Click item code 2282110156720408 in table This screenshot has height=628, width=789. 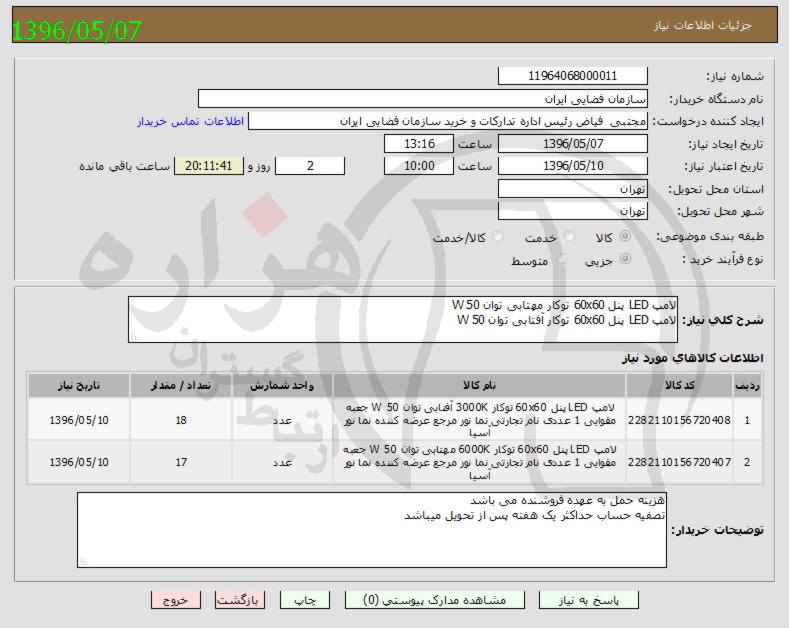[x=678, y=420]
